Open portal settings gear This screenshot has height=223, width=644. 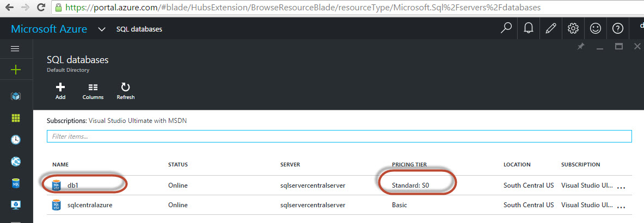573,28
